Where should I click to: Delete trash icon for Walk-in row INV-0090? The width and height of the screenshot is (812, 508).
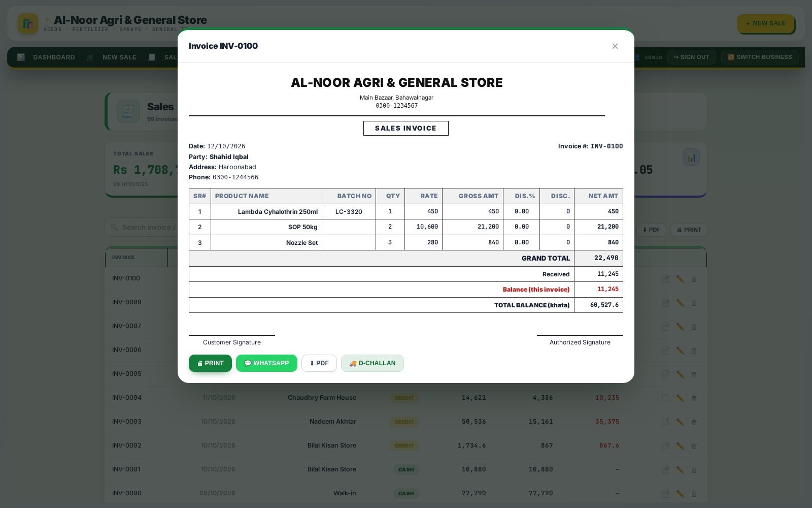[x=694, y=494]
